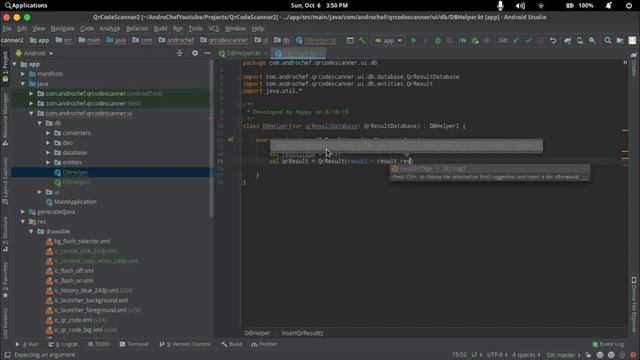
Task: Click the Git commit checkmark icon
Action: click(529, 40)
